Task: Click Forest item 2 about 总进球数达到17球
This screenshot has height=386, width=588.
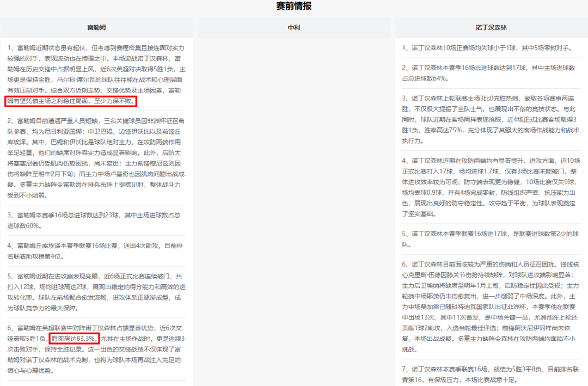Action: coord(491,73)
